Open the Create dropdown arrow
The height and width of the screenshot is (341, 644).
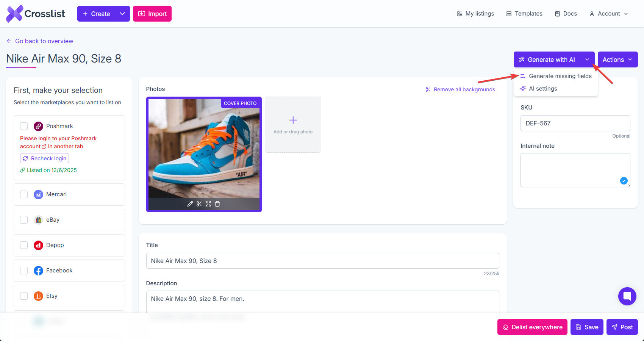click(122, 14)
